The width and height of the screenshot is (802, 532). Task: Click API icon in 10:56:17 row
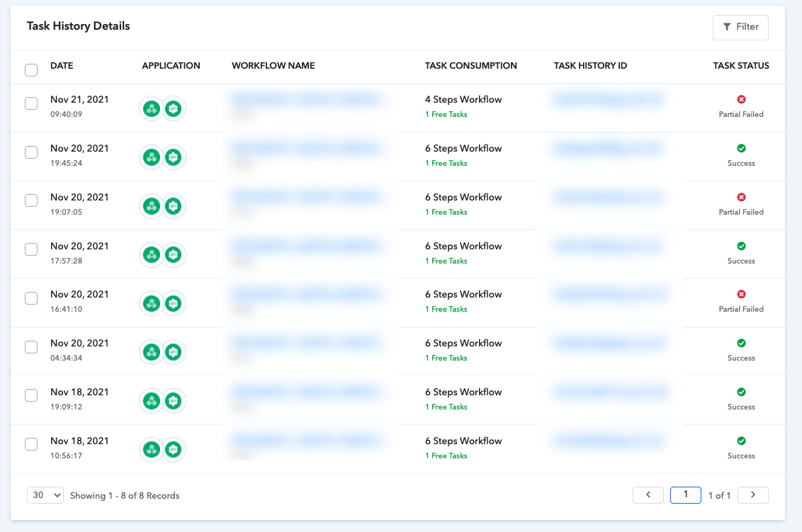(174, 450)
